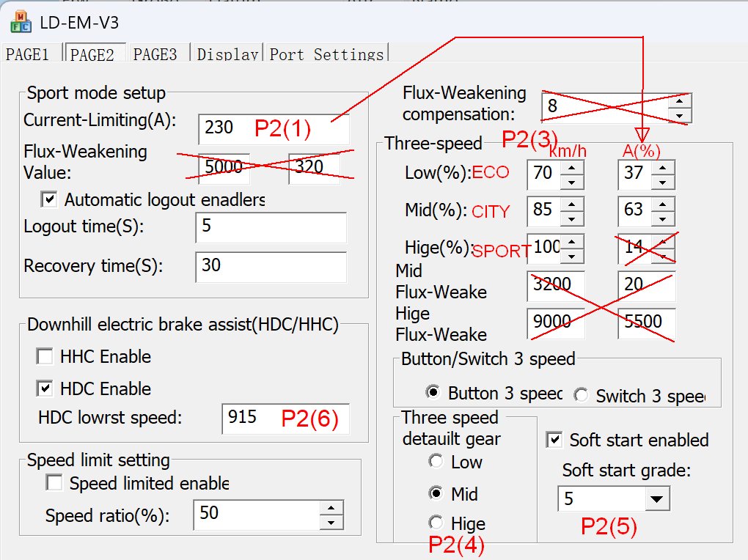
Task: Click Flux-Weakening compensation field showing 8
Action: 605,108
